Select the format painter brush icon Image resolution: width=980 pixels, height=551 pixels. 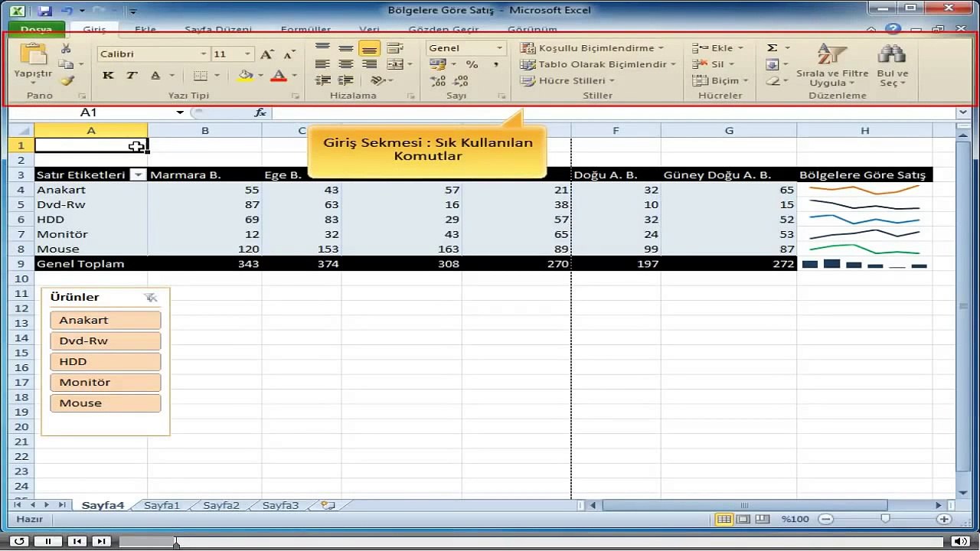pos(67,80)
